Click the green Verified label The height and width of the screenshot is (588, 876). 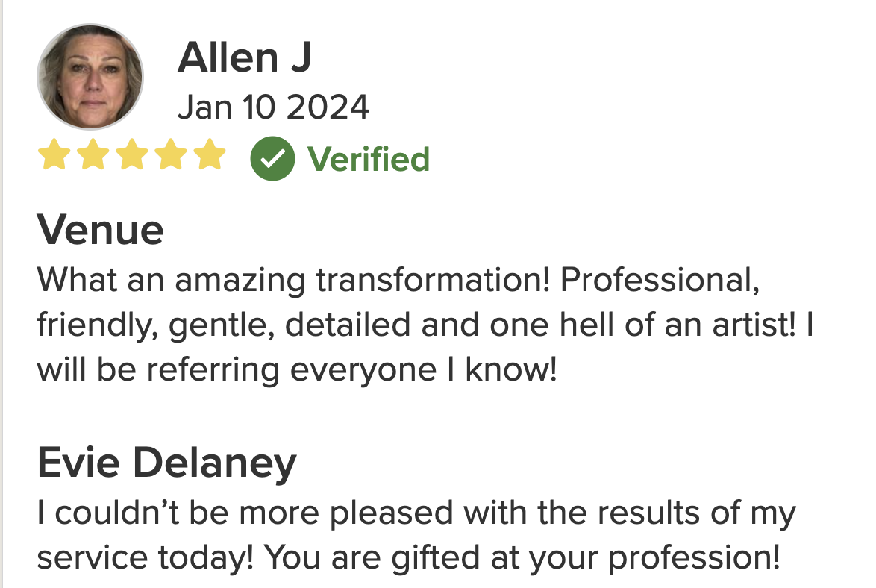(369, 159)
